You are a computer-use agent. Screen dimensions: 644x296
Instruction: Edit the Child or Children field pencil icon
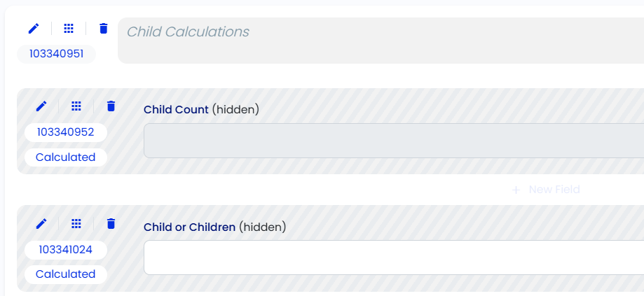coord(41,223)
